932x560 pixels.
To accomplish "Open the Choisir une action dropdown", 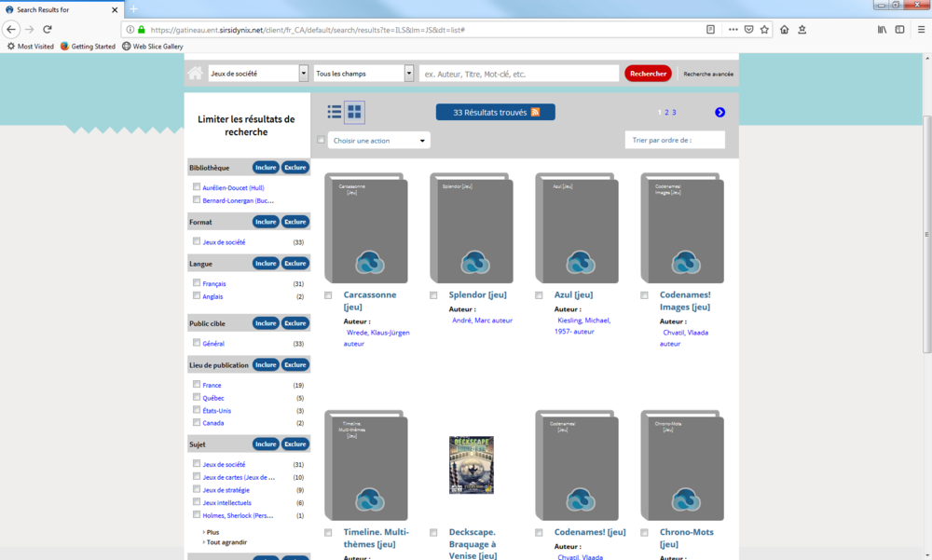I will coord(378,141).
